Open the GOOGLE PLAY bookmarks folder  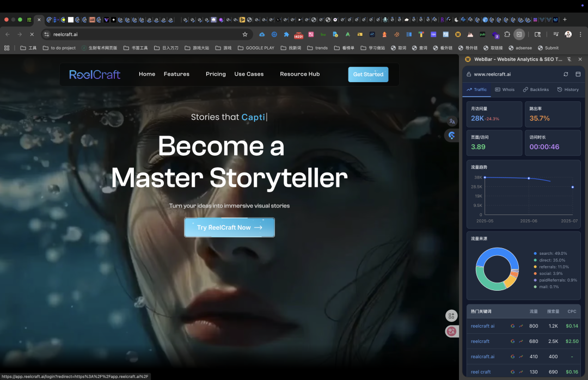[256, 48]
